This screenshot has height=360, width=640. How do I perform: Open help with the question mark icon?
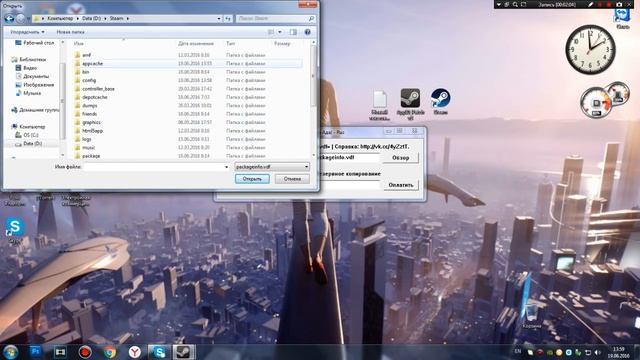[308, 32]
